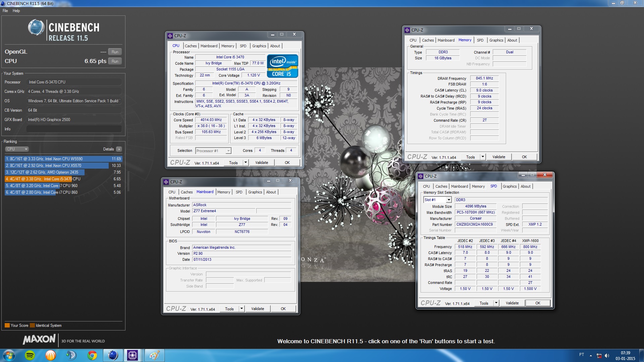Click the empty Info field in Your System

[74, 129]
